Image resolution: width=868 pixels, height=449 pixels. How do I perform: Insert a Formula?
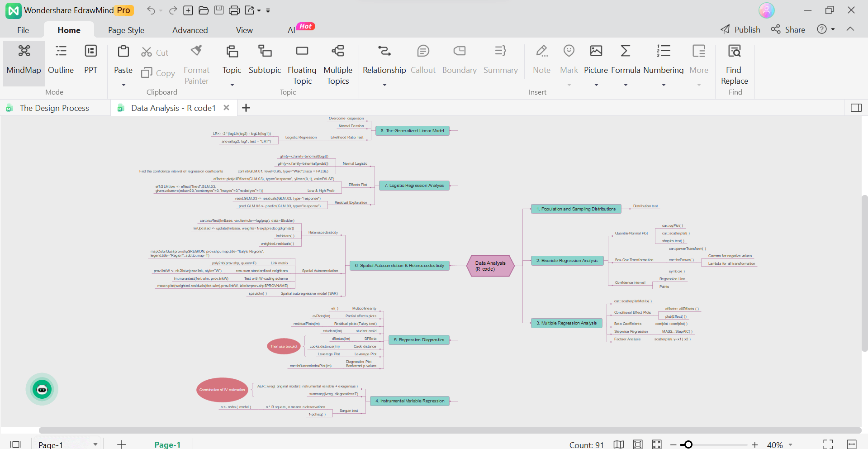click(626, 59)
